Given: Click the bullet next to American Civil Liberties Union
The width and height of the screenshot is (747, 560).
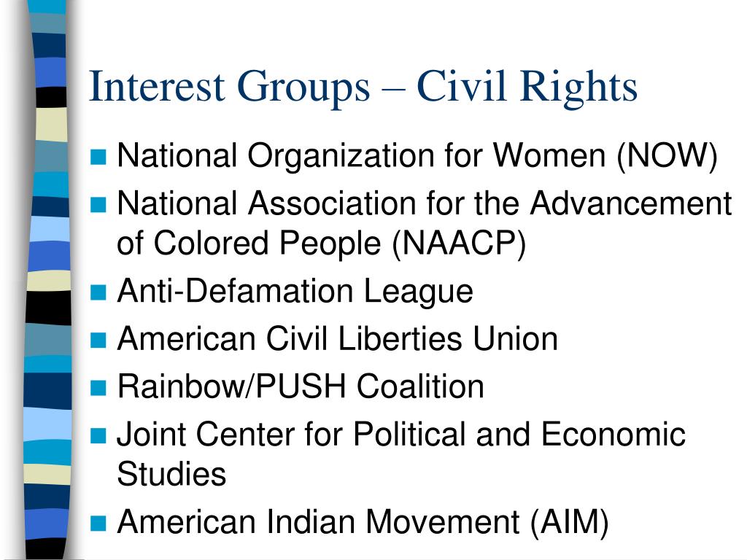Looking at the screenshot, I should click(x=98, y=340).
